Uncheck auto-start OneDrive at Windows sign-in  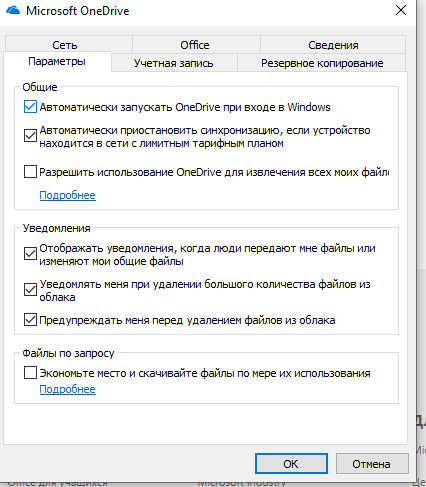[30, 107]
